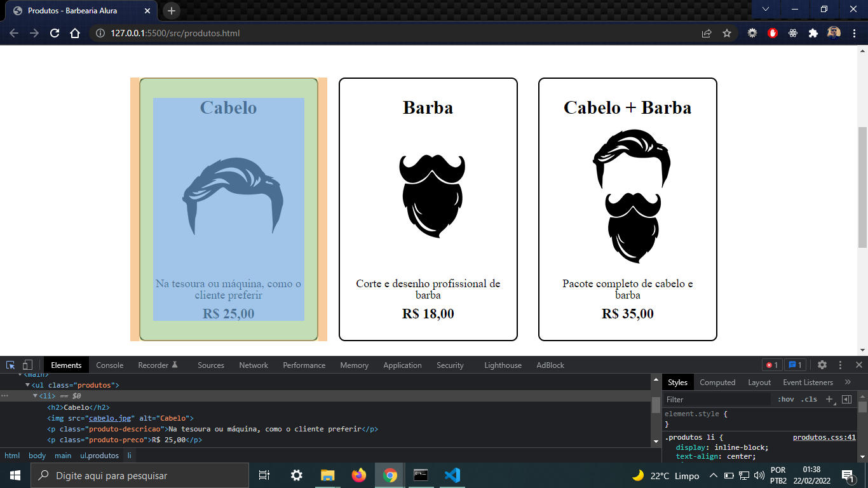View site information icon in address bar

click(x=99, y=33)
